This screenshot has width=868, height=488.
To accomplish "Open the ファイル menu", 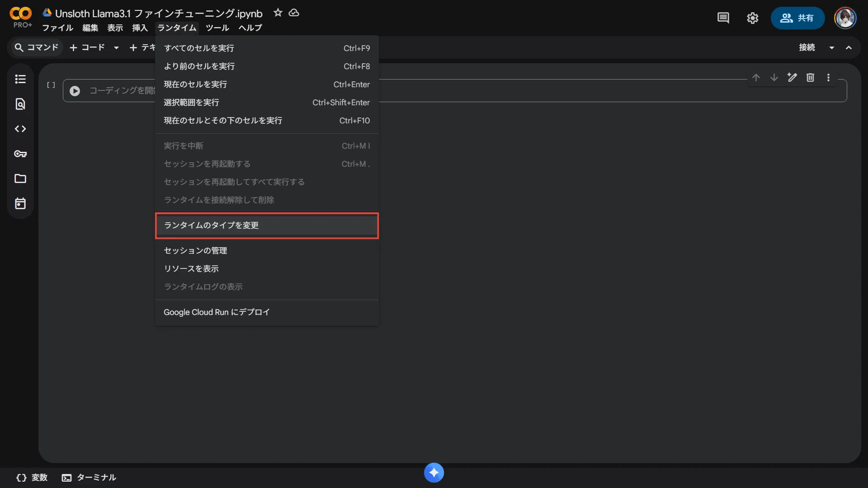I will pyautogui.click(x=58, y=28).
